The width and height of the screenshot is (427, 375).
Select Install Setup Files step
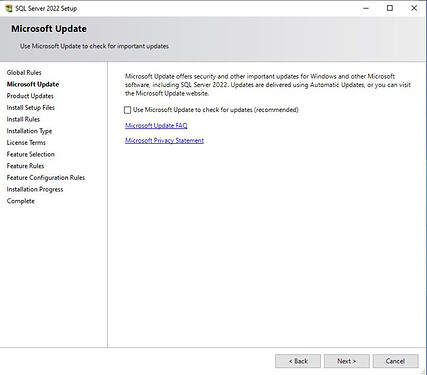point(31,108)
